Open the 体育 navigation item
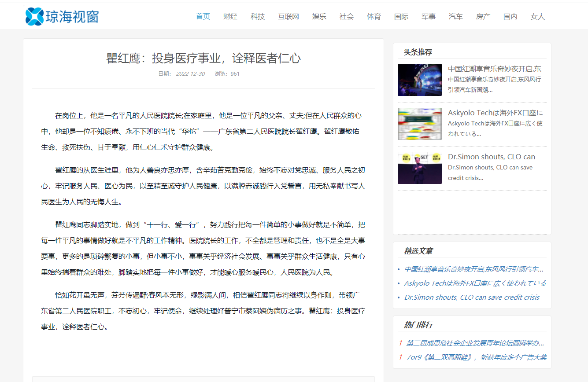 point(374,17)
